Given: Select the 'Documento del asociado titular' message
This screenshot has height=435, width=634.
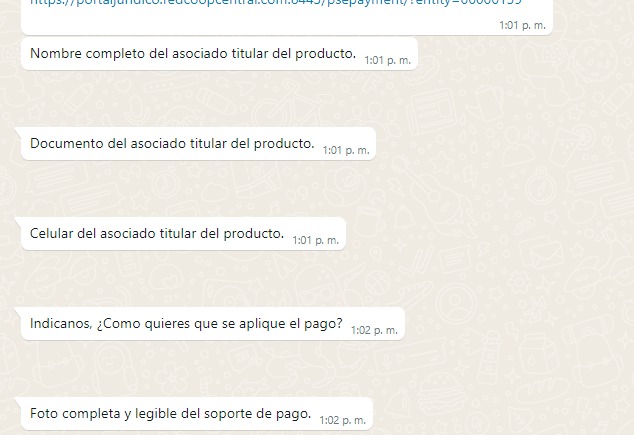Looking at the screenshot, I should (x=172, y=144).
